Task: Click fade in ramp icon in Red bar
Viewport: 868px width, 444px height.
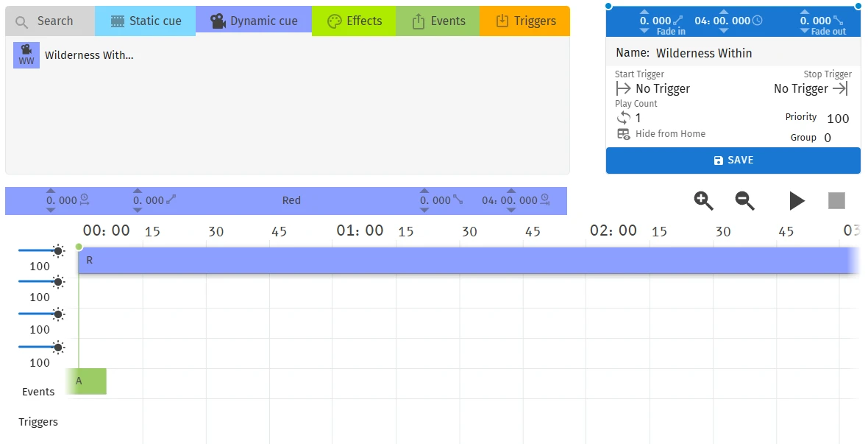Action: (x=171, y=200)
